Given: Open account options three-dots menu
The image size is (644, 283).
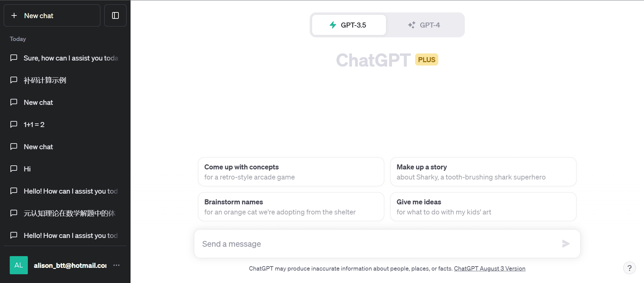Looking at the screenshot, I should (116, 265).
